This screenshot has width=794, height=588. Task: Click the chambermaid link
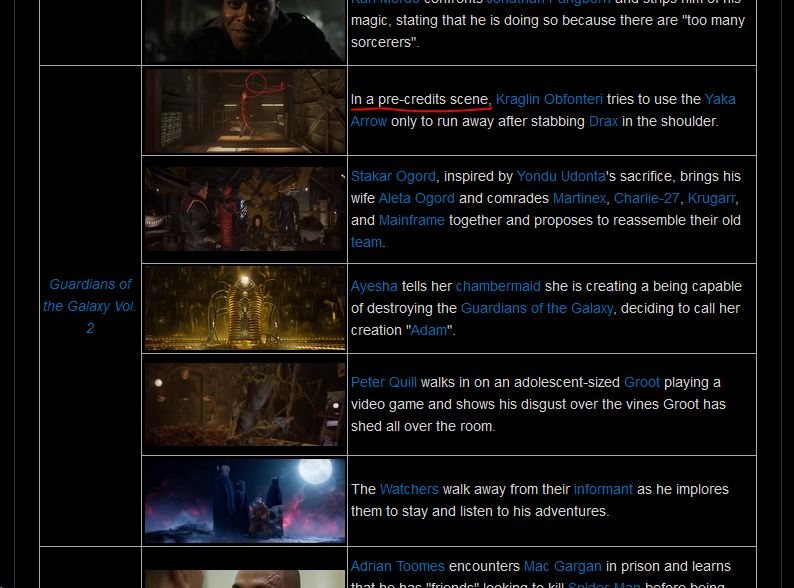500,286
